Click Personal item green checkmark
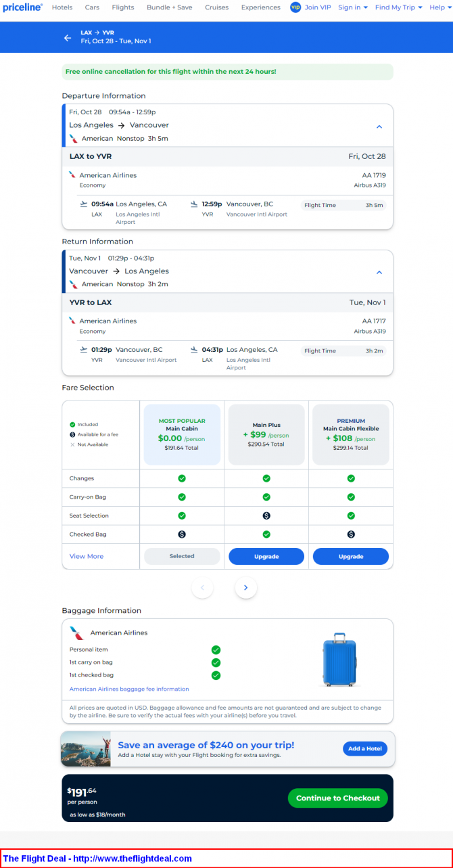This screenshot has width=453, height=868. point(216,650)
